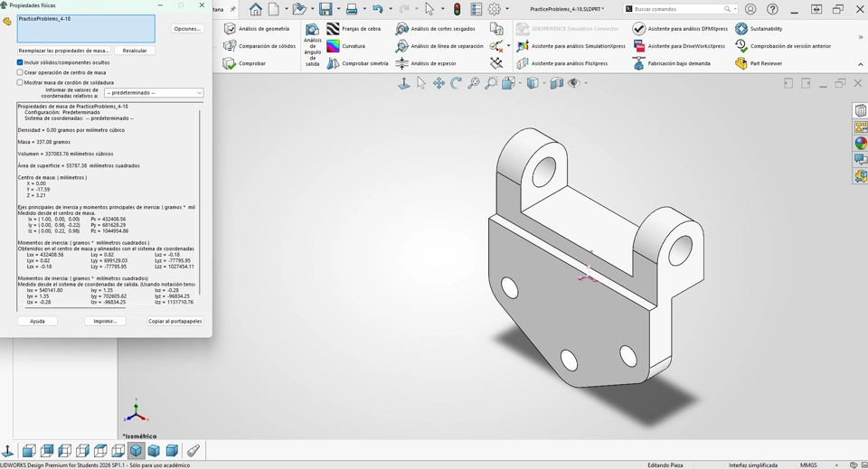Click the Buscar comandos search field
Screen dimensions: 868x469
click(678, 9)
